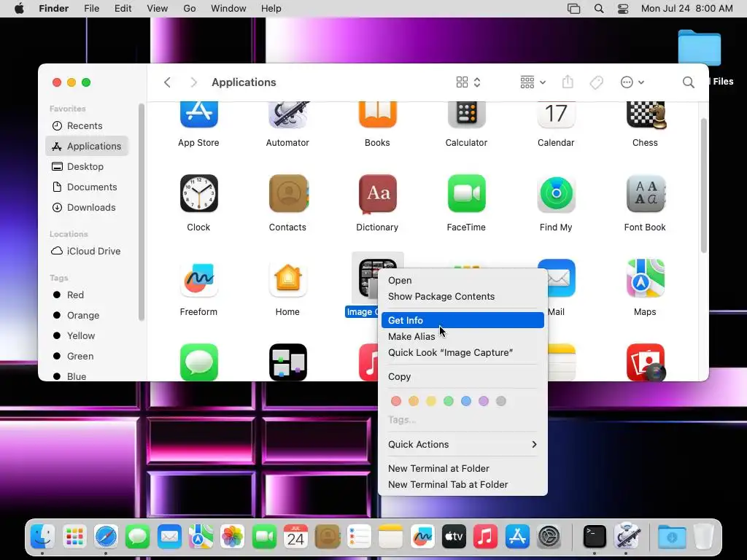Select the Contacts app in Applications
747x560 pixels.
click(x=287, y=193)
